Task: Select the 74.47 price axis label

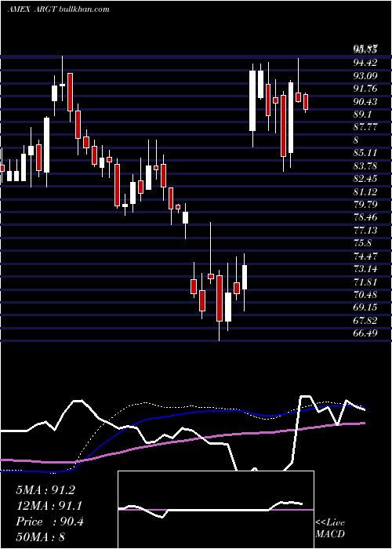Action: tap(365, 256)
